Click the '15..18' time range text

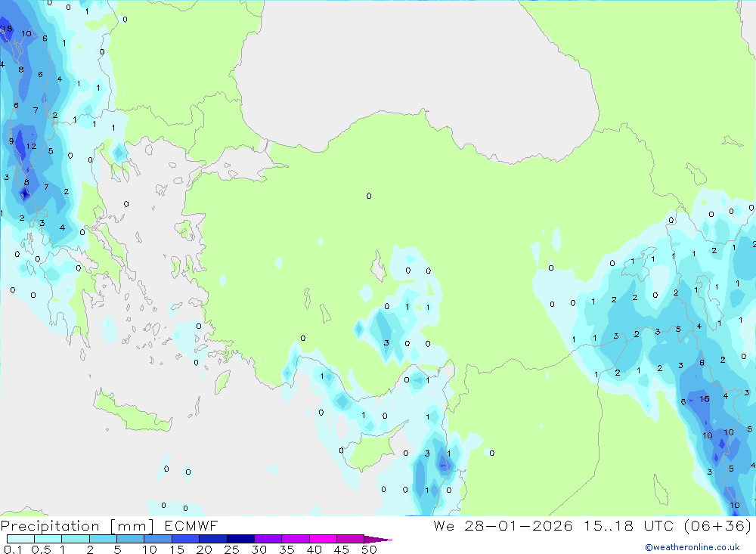[609, 525]
